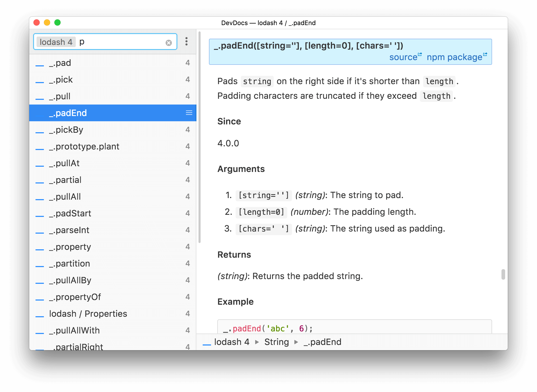
Task: Click the dash icon in the bottom breadcrumb bar
Action: (207, 343)
